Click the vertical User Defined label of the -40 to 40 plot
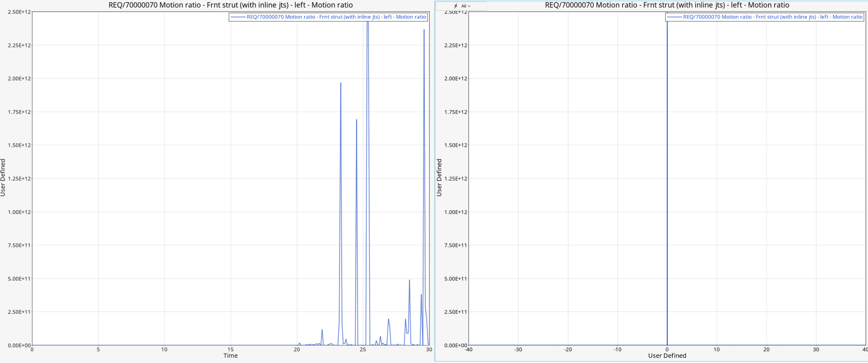This screenshot has width=868, height=363. (x=439, y=178)
